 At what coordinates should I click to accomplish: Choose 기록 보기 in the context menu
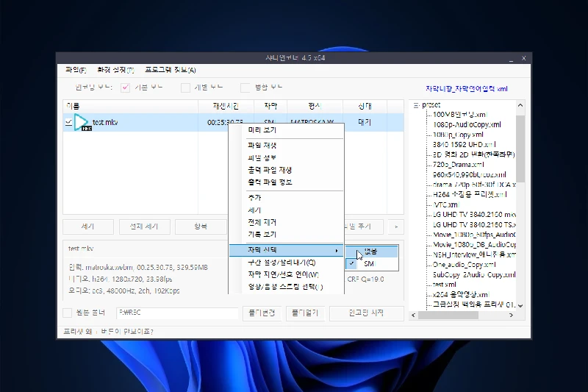pos(287,235)
